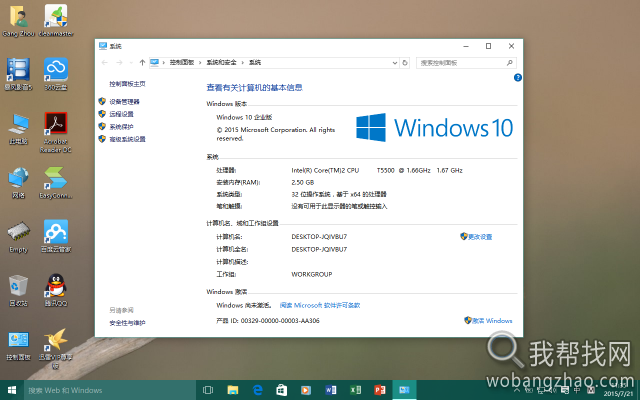The height and width of the screenshot is (400, 640).
Task: Open the 阅读 Microsoft 软件许可条款 link
Action: (320, 305)
